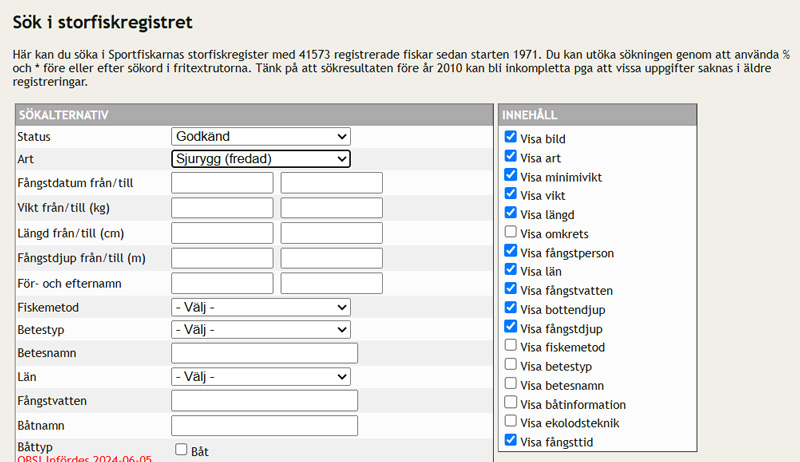Click the 'Sök i storfiskregistret' heading
The image size is (800, 462).
click(103, 22)
